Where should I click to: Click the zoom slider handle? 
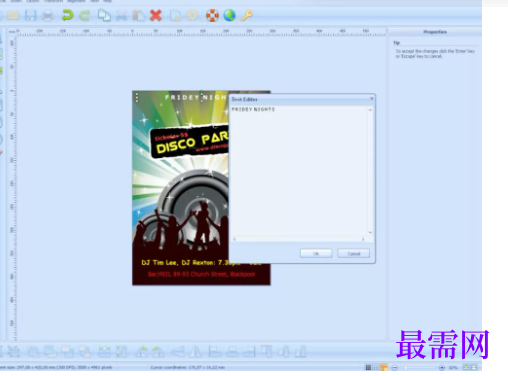pyautogui.click(x=406, y=368)
